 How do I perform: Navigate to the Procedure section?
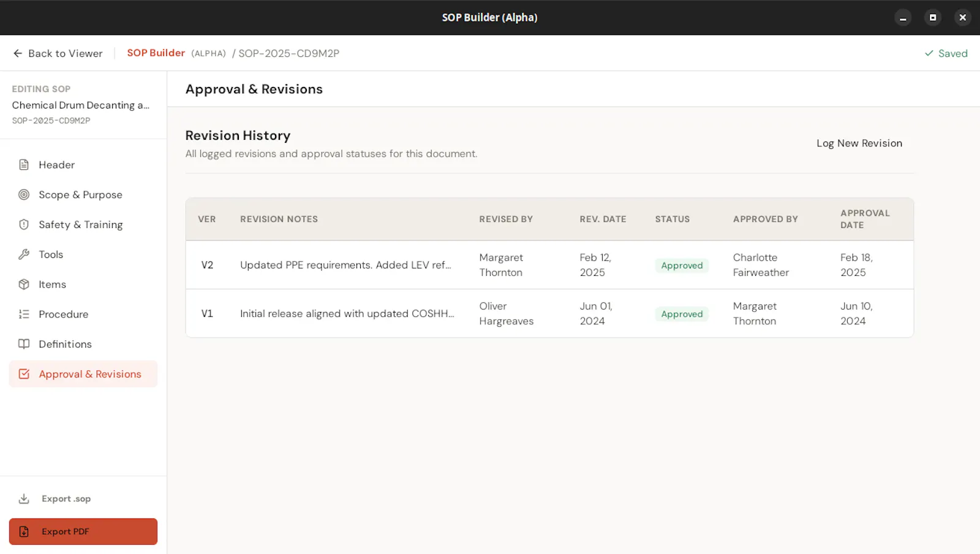83,314
